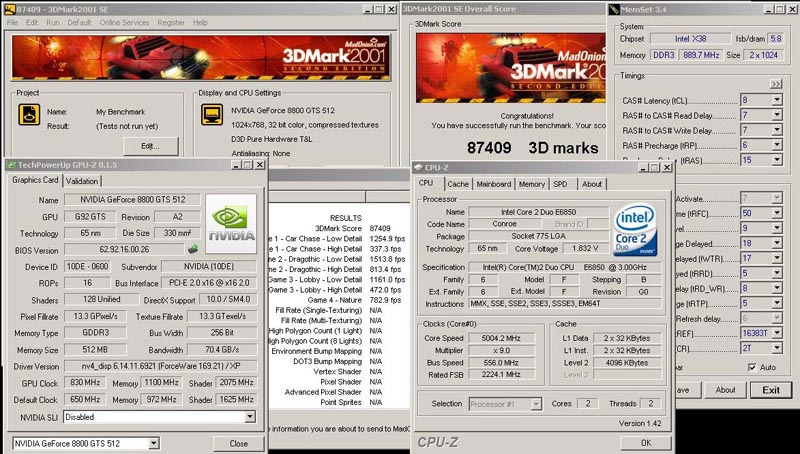The image size is (800, 454).
Task: Click the Close button in GPU-Z
Action: pos(238,443)
